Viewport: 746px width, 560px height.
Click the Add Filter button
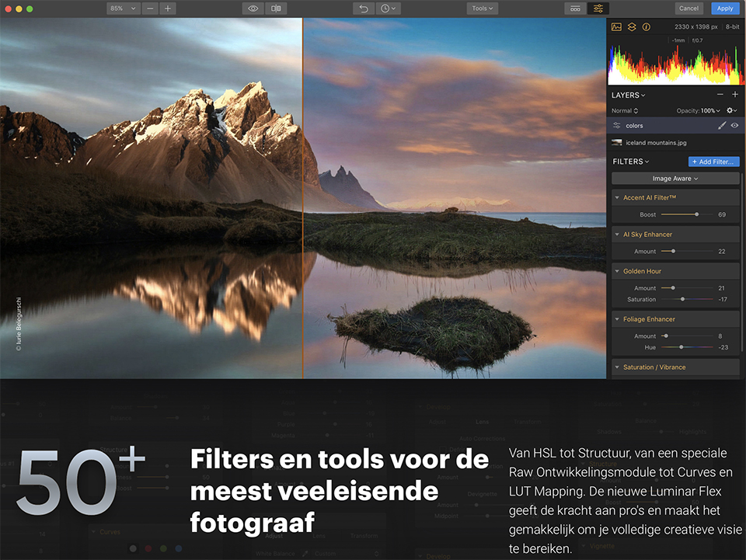[x=713, y=162]
